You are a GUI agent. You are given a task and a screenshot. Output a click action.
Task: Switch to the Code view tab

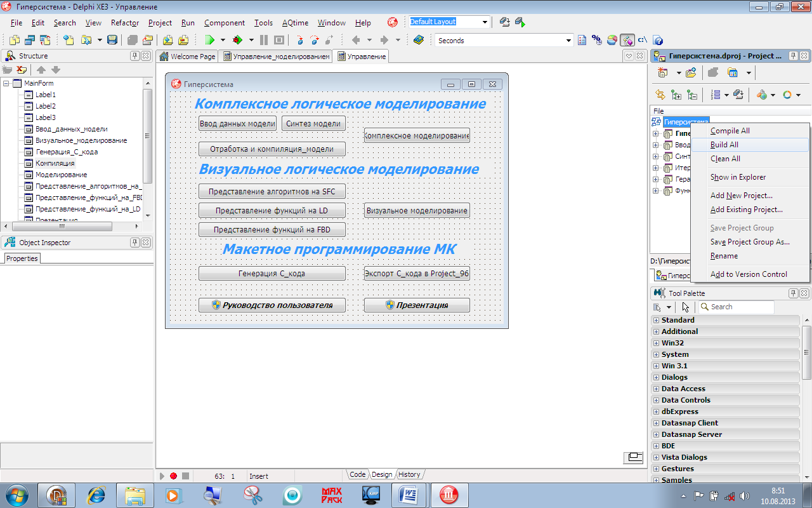point(357,474)
